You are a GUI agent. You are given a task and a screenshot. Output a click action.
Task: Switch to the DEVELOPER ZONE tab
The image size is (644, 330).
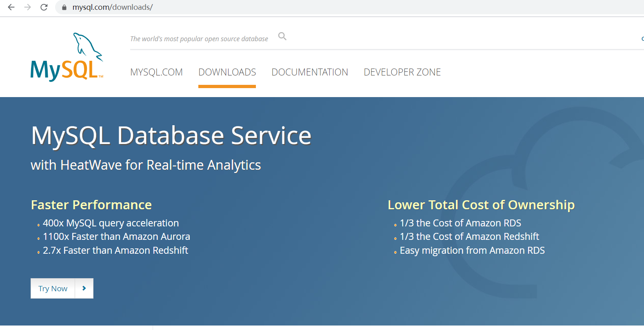click(402, 72)
